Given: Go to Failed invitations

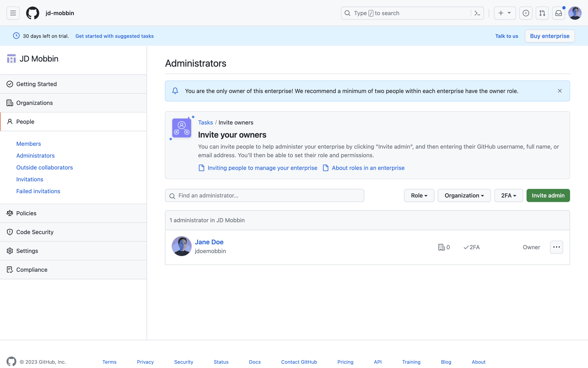Looking at the screenshot, I should click(x=38, y=191).
